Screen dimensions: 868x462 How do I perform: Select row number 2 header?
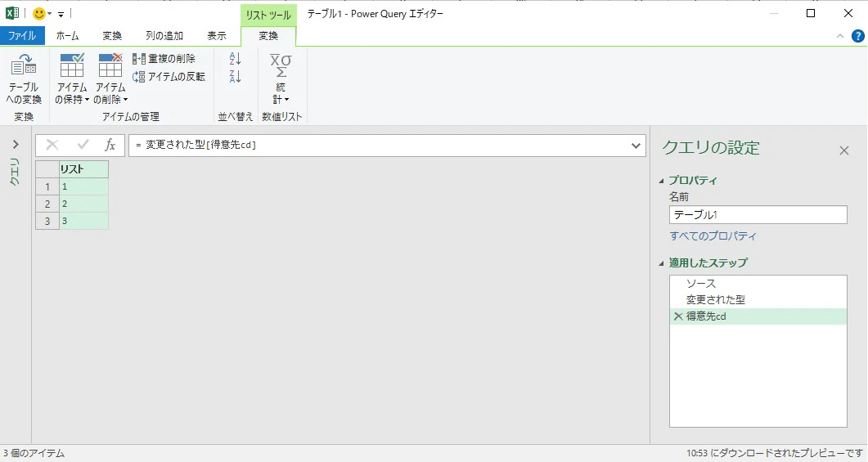47,204
